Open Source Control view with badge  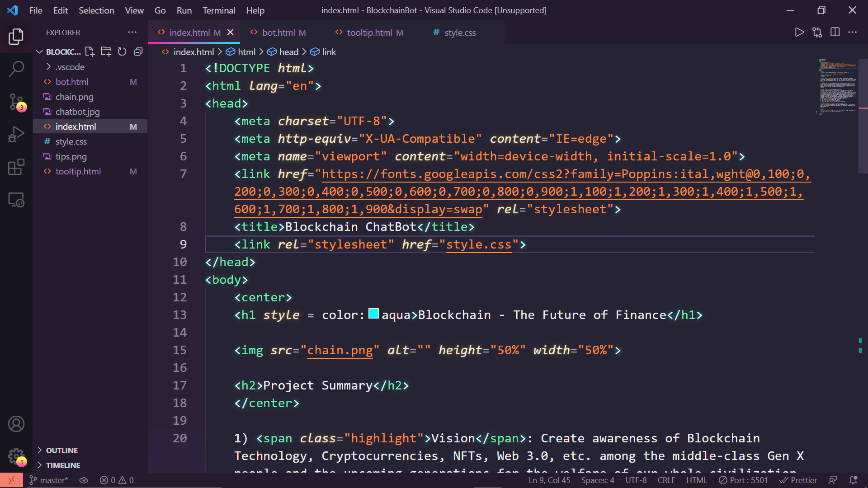[16, 102]
